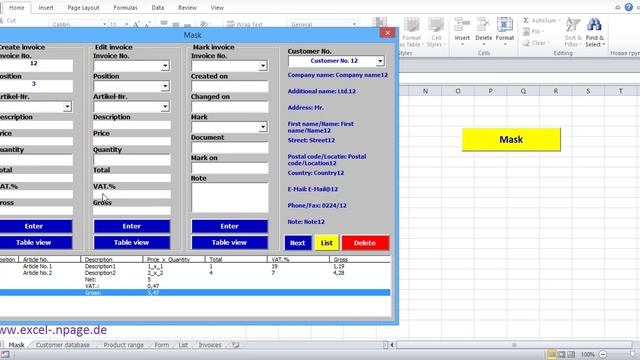
Task: Click Enter button under Edit invoice
Action: (x=131, y=226)
